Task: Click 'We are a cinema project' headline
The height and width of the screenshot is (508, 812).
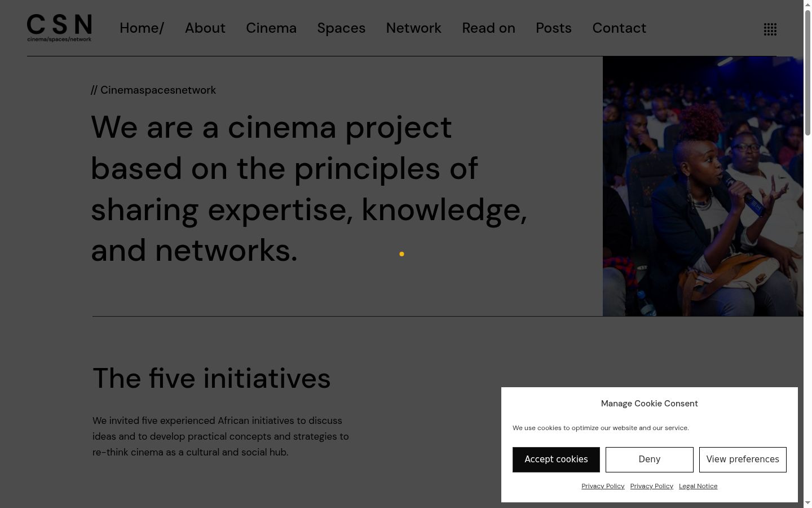Action: pos(309,189)
